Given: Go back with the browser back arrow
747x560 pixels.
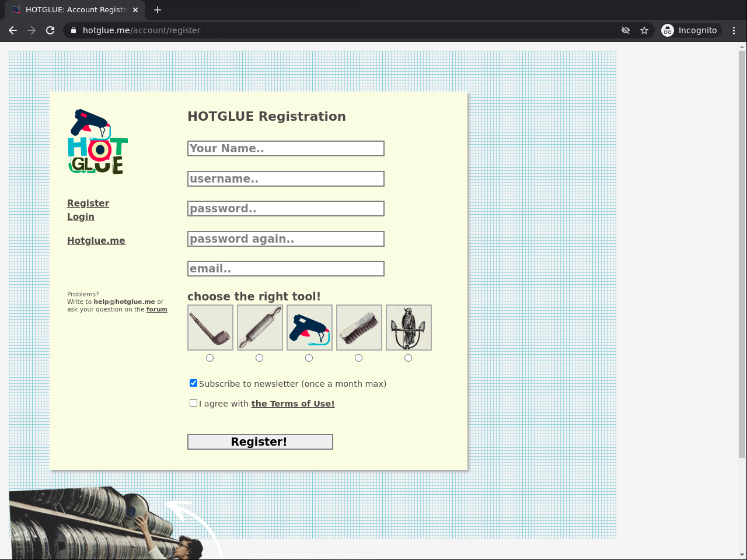Looking at the screenshot, I should click(13, 30).
